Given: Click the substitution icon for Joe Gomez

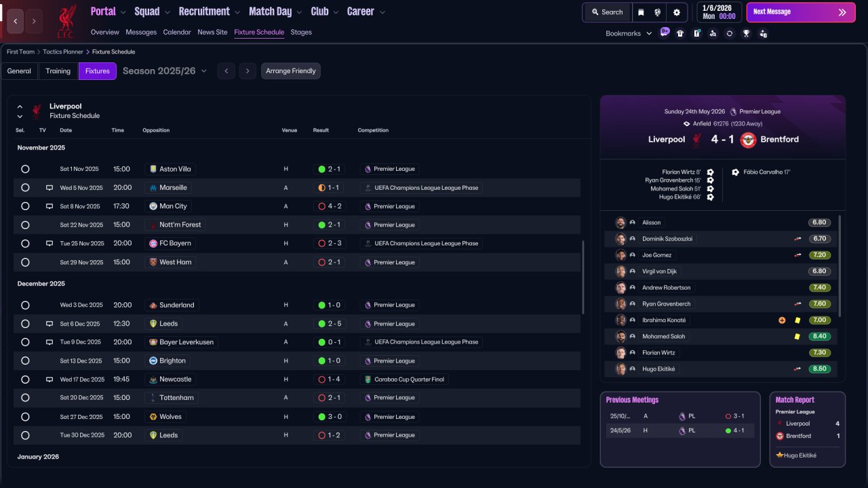Looking at the screenshot, I should tap(798, 255).
